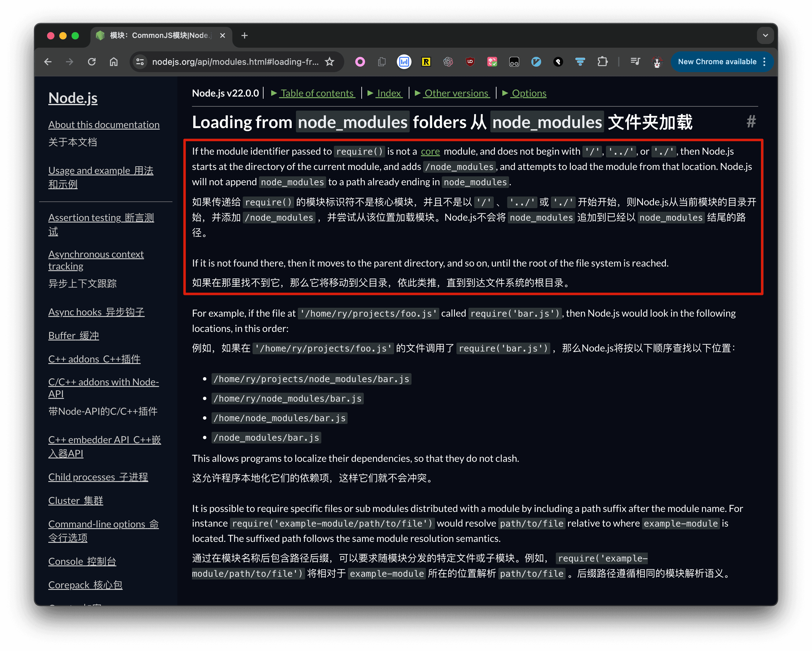Open Cluster sidebar link
This screenshot has width=812, height=651.
(76, 501)
